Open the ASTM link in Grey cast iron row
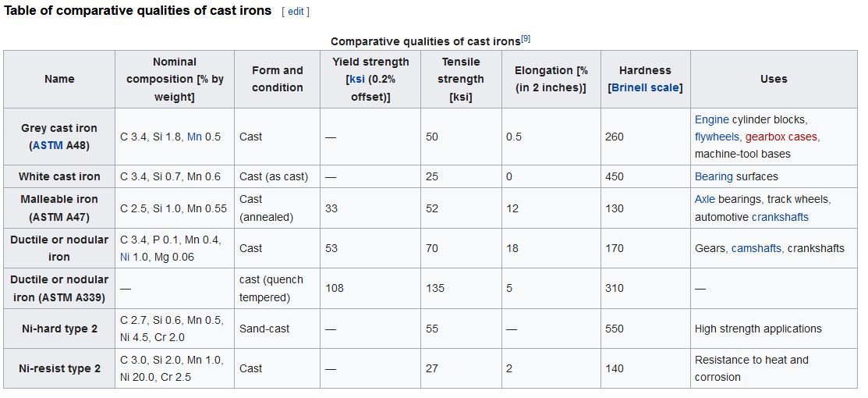Image resolution: width=868 pixels, height=398 pixels. pos(48,145)
